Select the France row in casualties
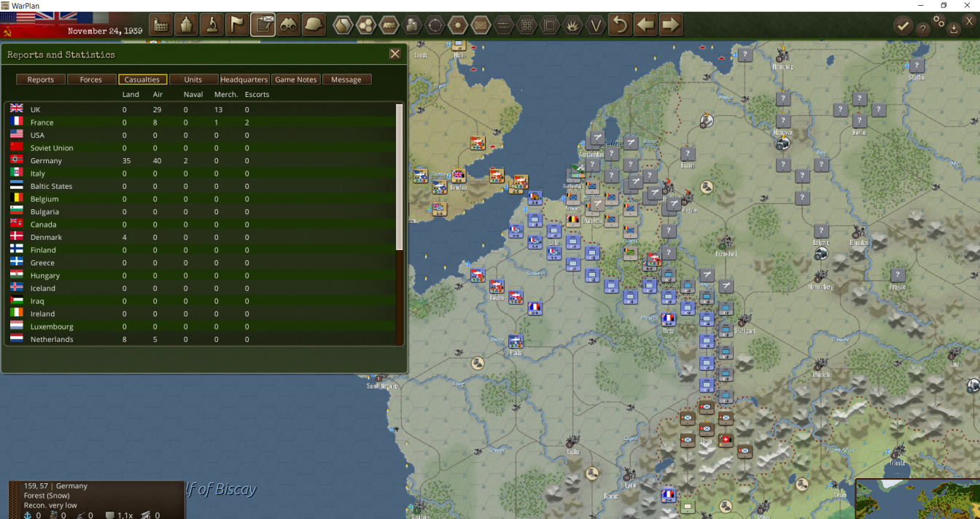980x519 pixels. 201,122
